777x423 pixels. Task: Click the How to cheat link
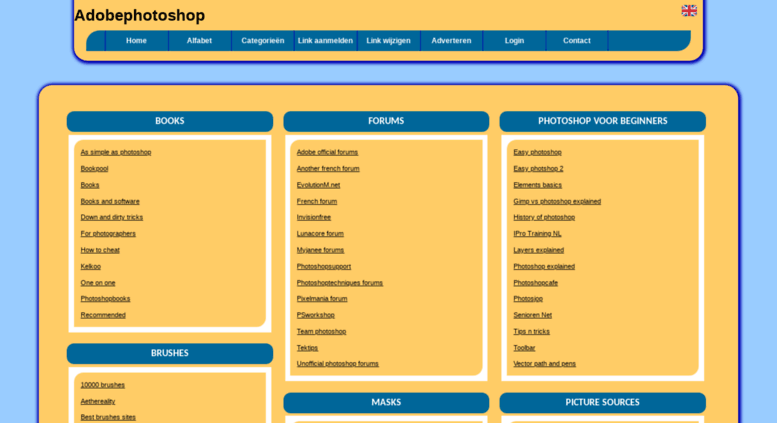[x=100, y=250]
